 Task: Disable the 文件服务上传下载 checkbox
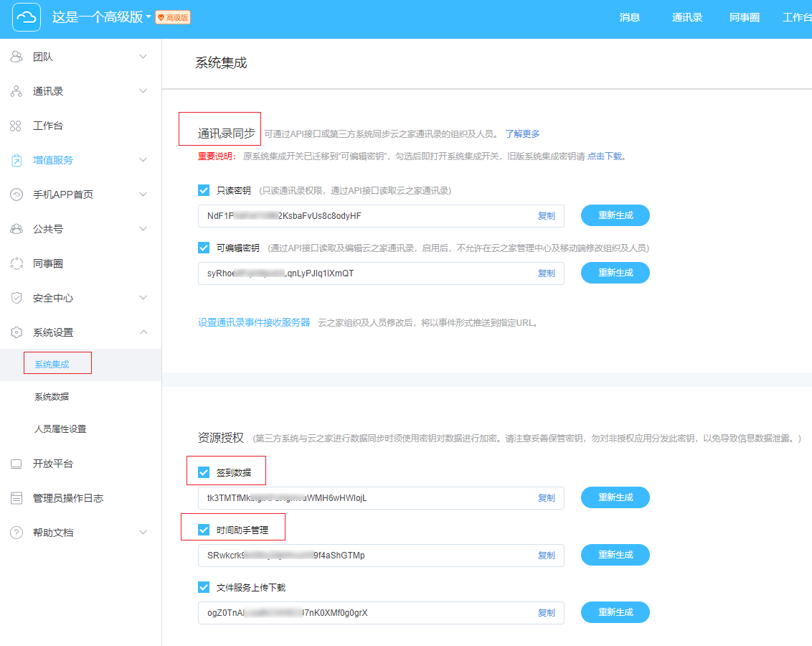(x=204, y=587)
